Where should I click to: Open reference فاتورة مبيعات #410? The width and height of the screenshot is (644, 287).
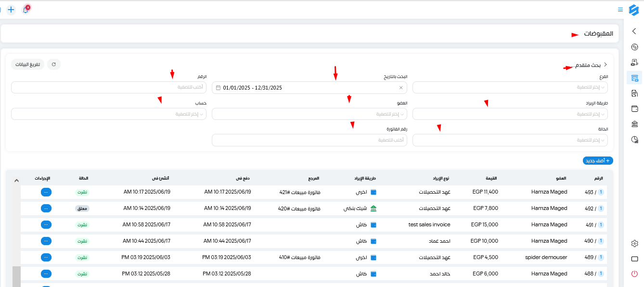click(300, 258)
